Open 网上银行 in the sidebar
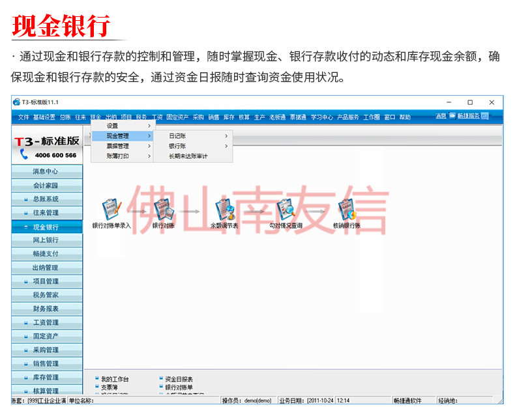This screenshot has height=420, width=515. coord(47,240)
